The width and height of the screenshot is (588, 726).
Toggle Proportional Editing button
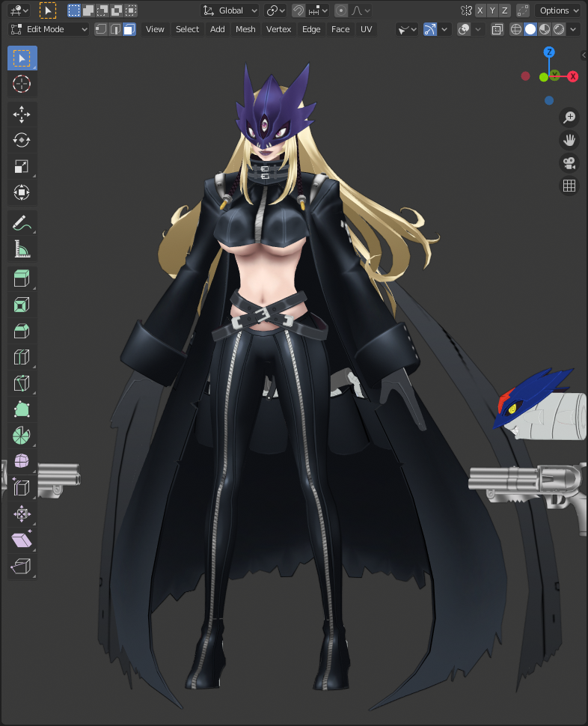tap(341, 10)
